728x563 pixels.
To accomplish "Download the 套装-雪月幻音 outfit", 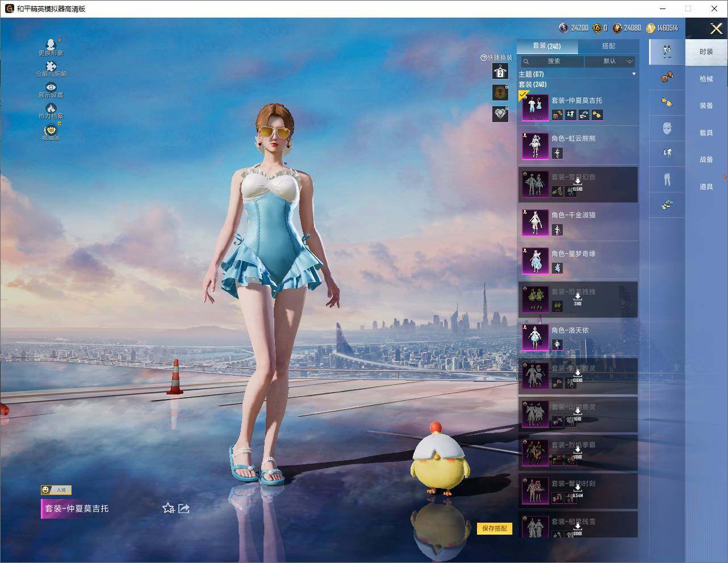I will 577,183.
